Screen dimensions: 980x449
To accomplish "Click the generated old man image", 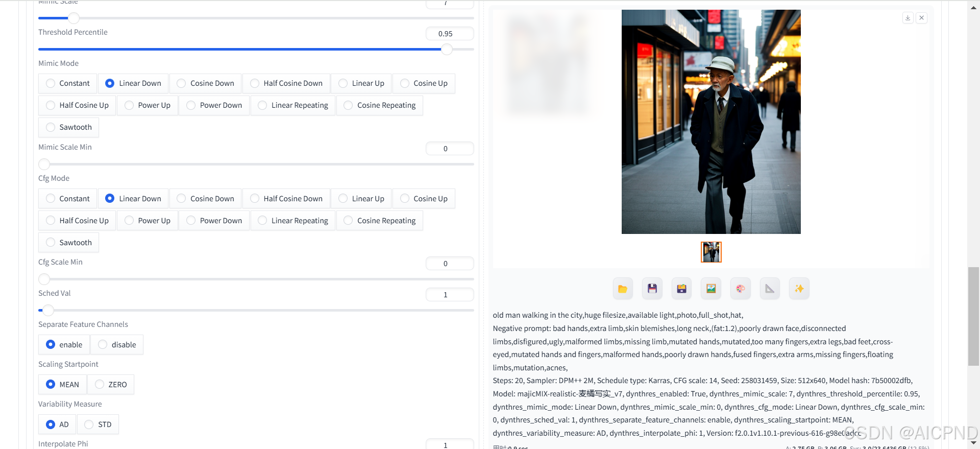I will point(711,122).
